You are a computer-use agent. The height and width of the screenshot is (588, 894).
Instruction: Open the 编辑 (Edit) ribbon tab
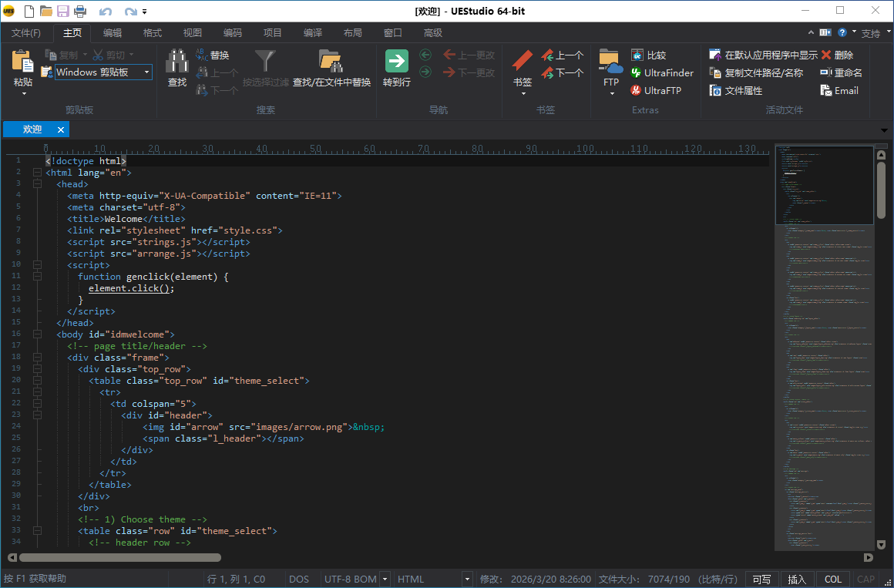coord(113,33)
